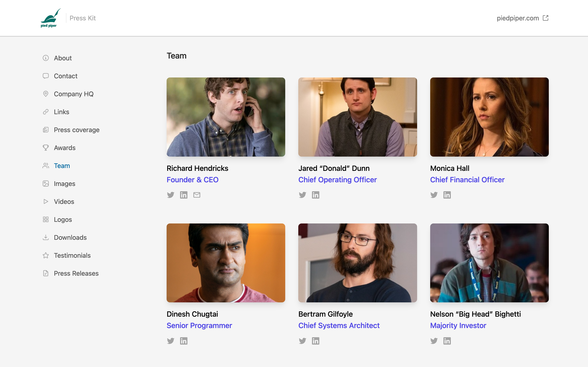Open Nelson Bighetti's Twitter icon
The width and height of the screenshot is (588, 367).
434,341
